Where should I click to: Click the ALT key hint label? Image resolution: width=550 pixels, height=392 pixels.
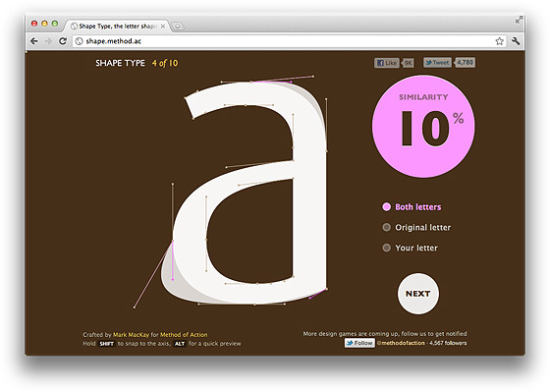[180, 344]
